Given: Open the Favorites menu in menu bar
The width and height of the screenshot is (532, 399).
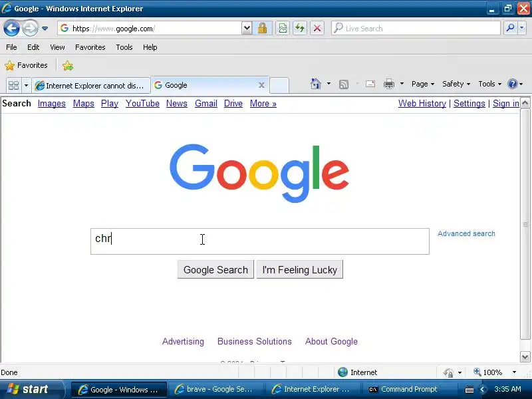Looking at the screenshot, I should pos(90,47).
